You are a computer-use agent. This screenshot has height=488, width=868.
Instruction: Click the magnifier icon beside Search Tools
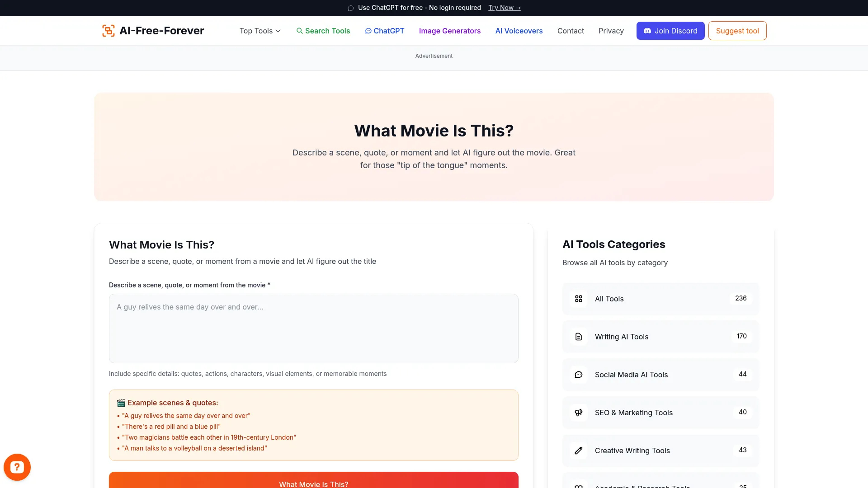tap(299, 31)
